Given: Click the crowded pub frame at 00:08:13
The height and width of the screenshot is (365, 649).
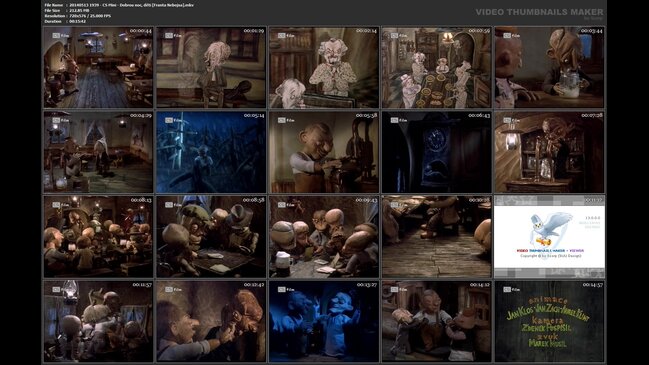Looking at the screenshot, I should click(98, 237).
